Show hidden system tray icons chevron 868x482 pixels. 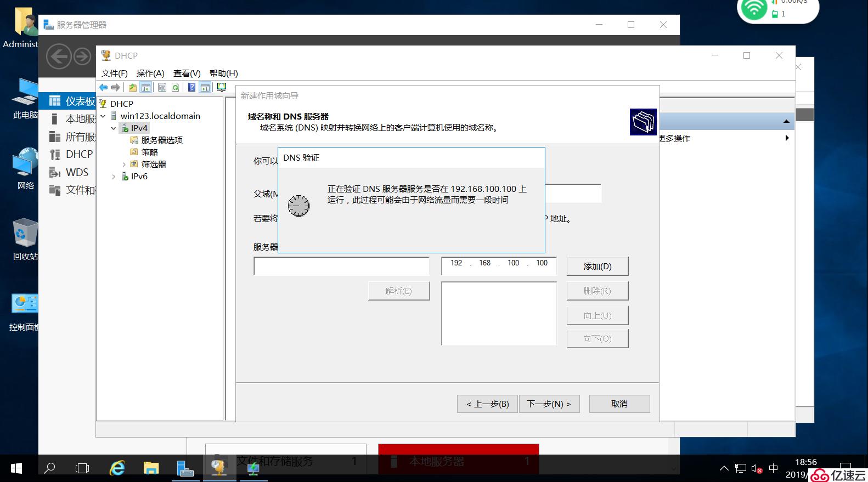tap(724, 468)
